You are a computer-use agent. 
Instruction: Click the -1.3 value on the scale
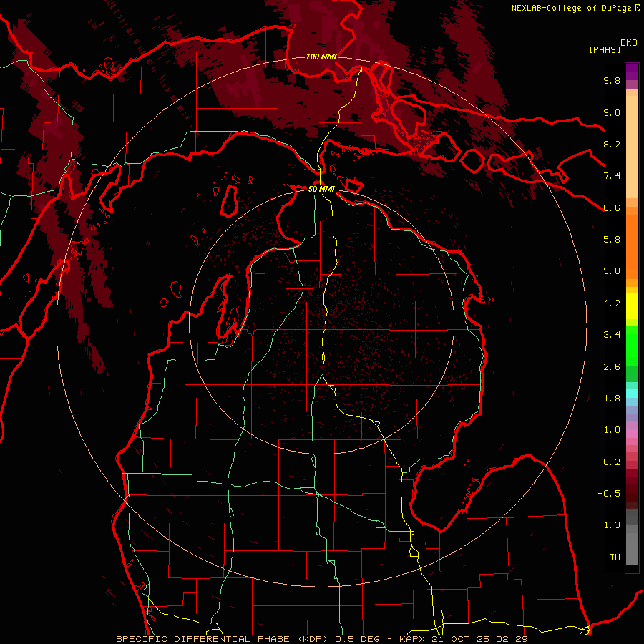tap(609, 525)
